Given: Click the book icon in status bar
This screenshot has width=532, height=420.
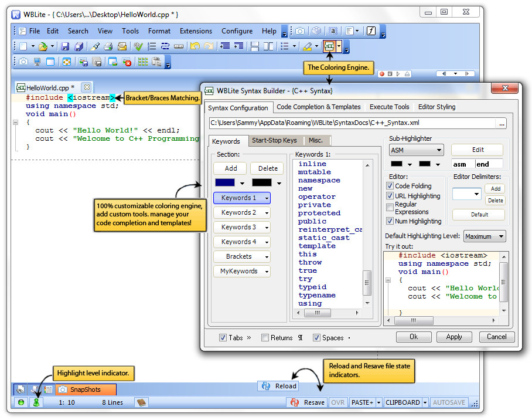Looking at the screenshot, I should pos(141,402).
